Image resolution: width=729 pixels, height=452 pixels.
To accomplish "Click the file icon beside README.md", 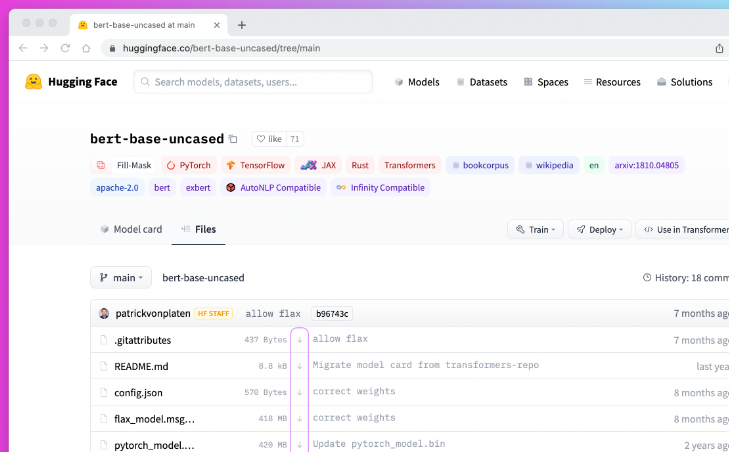I will [104, 366].
